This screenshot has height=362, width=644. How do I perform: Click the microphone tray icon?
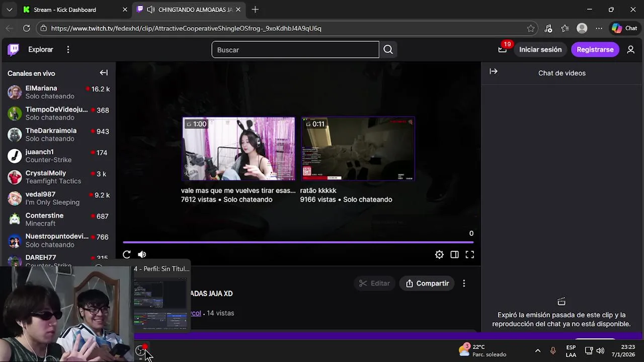(x=553, y=350)
